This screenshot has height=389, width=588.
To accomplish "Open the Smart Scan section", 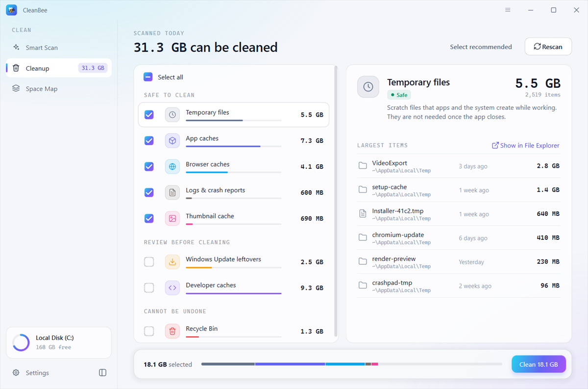I will [x=59, y=48].
